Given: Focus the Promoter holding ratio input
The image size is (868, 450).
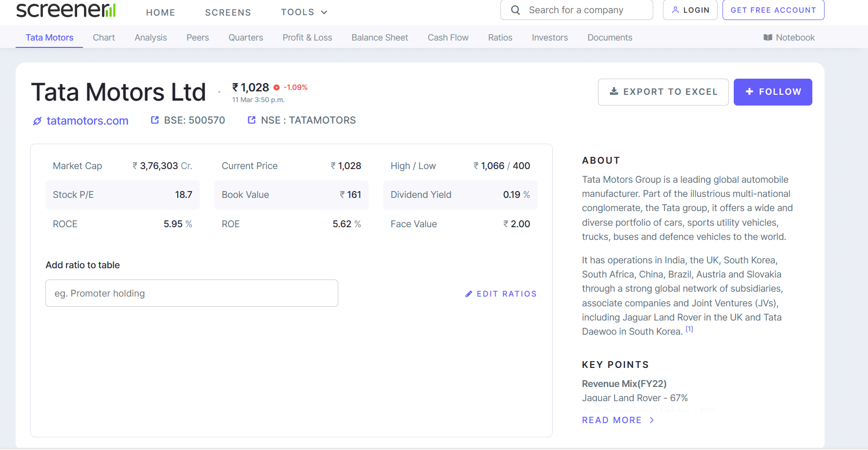Looking at the screenshot, I should pos(192,293).
